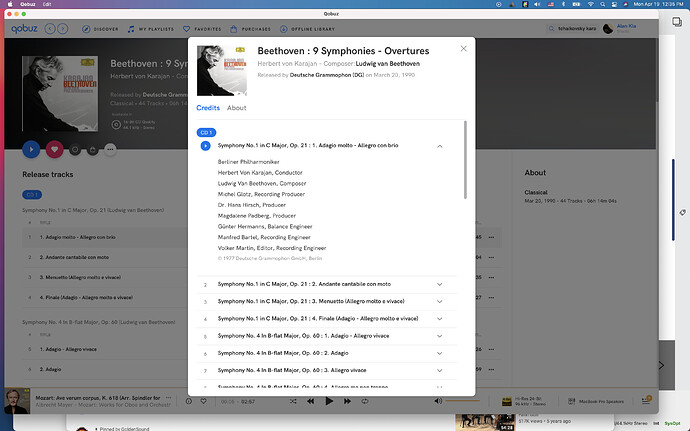Open the Edit menu in menu bar
Image resolution: width=690 pixels, height=431 pixels.
click(x=47, y=4)
